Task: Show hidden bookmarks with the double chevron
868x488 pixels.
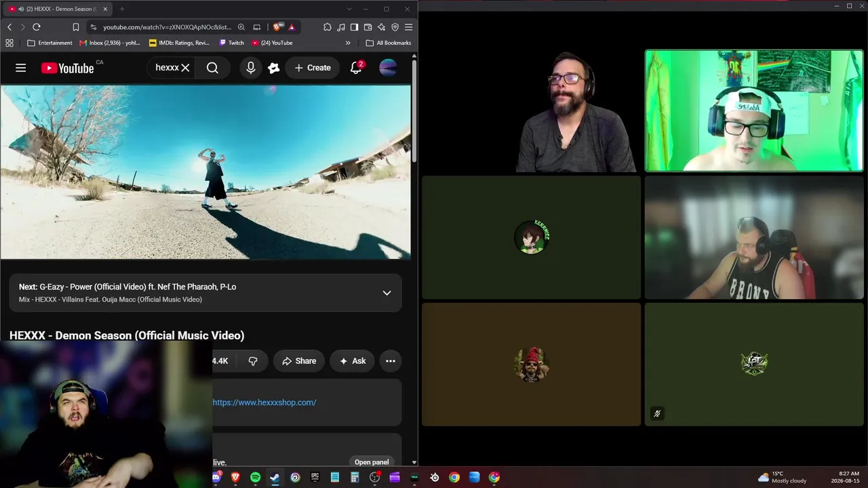Action: (348, 43)
